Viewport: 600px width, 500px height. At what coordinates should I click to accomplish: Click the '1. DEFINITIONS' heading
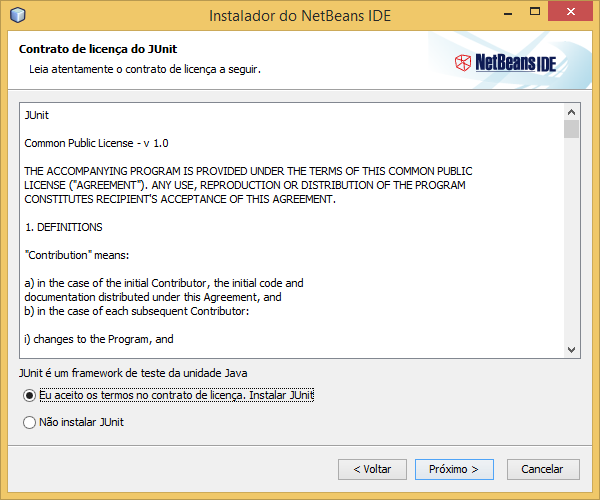pyautogui.click(x=64, y=227)
